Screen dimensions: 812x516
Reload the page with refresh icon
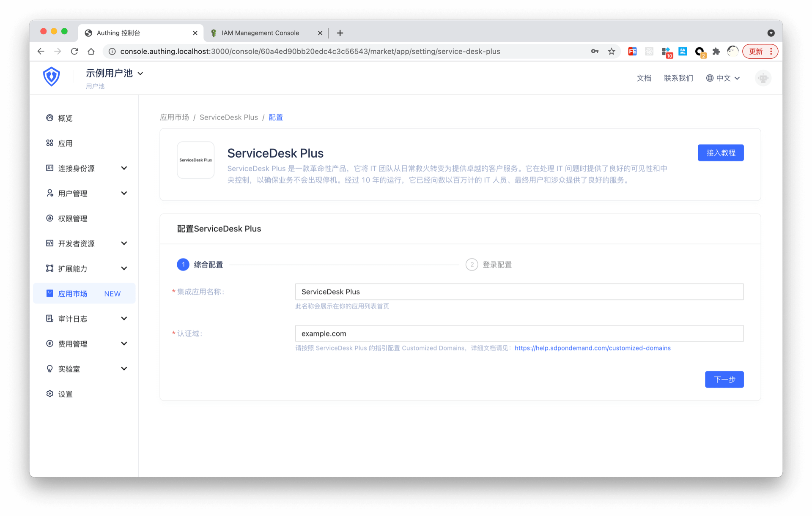(74, 52)
